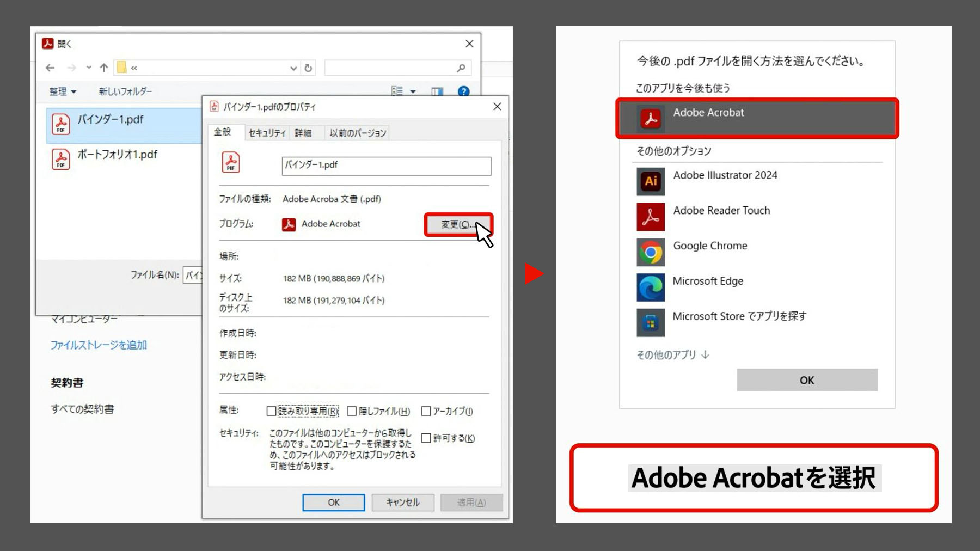Click the folder icon in the address bar
This screenshot has height=551, width=980.
tap(121, 67)
